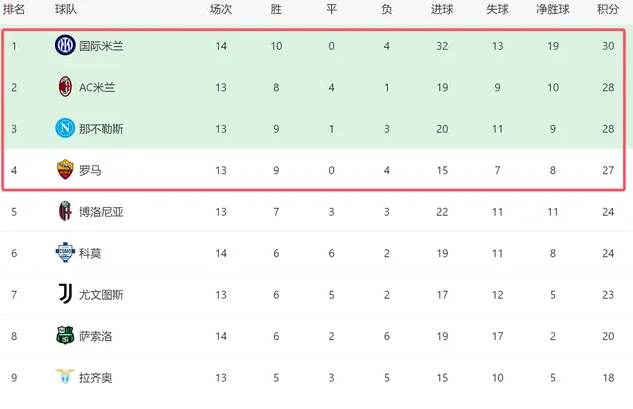The width and height of the screenshot is (633, 409).
Task: Click the Napoli club crest
Action: point(65,128)
